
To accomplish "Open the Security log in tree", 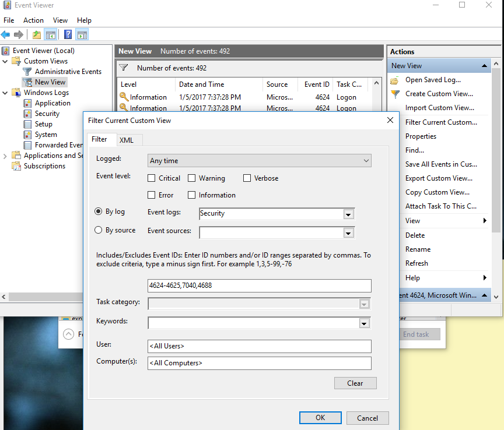I will click(x=47, y=114).
